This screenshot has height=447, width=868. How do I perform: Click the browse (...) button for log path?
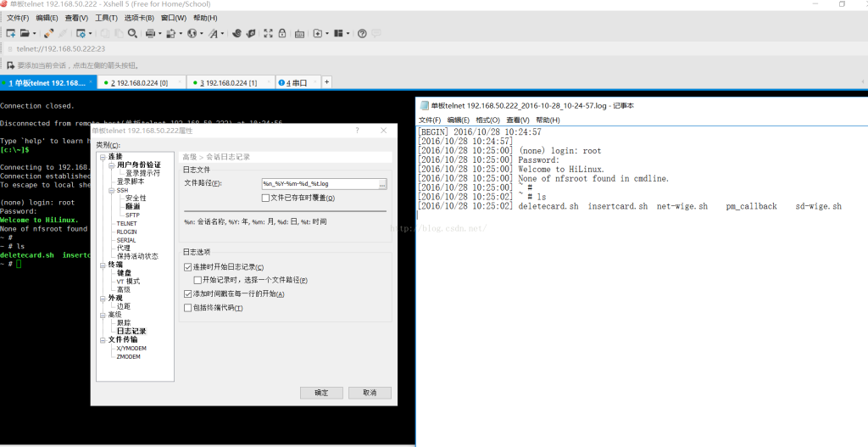point(382,184)
